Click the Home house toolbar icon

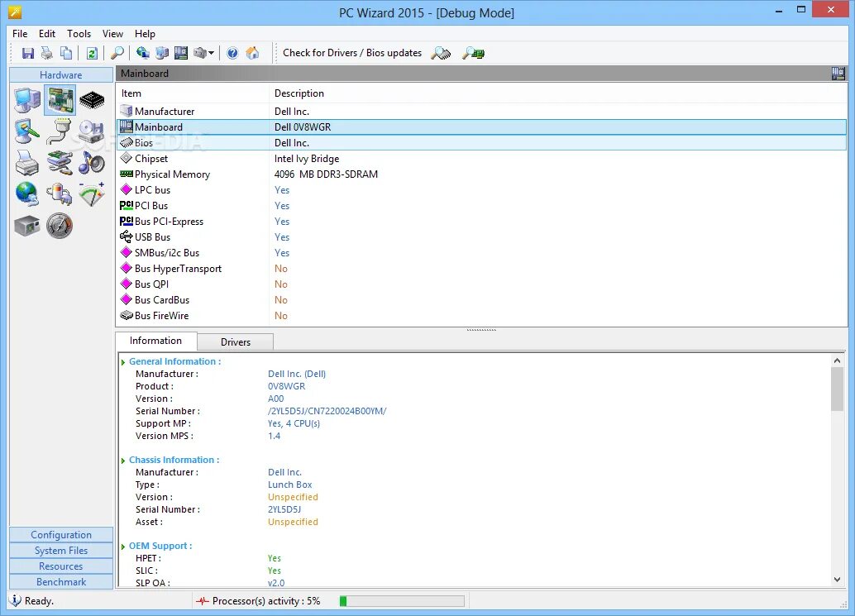click(x=252, y=53)
